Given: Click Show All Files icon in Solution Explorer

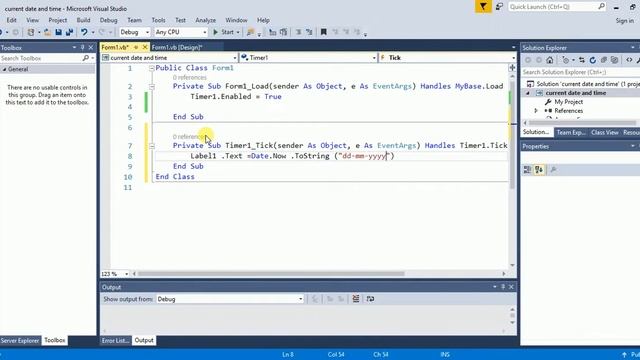Looking at the screenshot, I should pos(614,60).
